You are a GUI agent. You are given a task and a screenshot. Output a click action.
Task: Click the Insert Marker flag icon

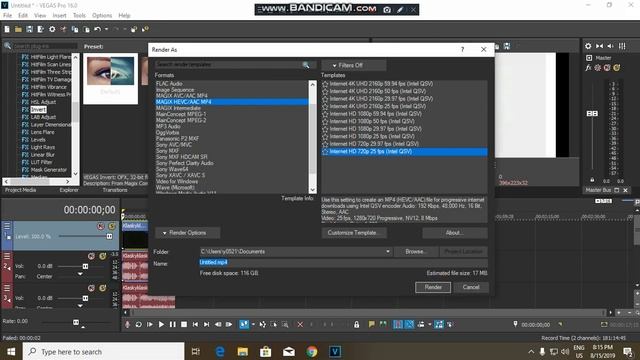pos(371,324)
